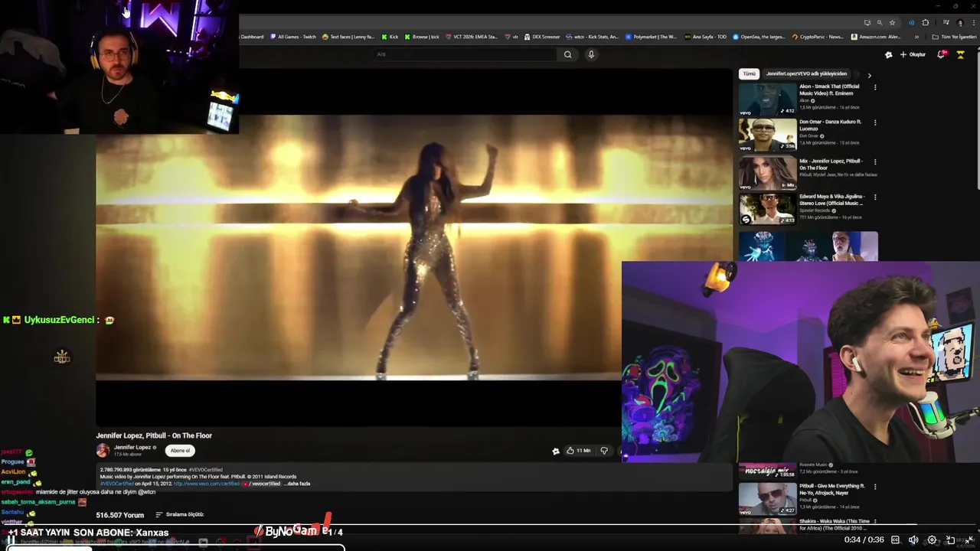Click the Oluştur create button

point(913,54)
